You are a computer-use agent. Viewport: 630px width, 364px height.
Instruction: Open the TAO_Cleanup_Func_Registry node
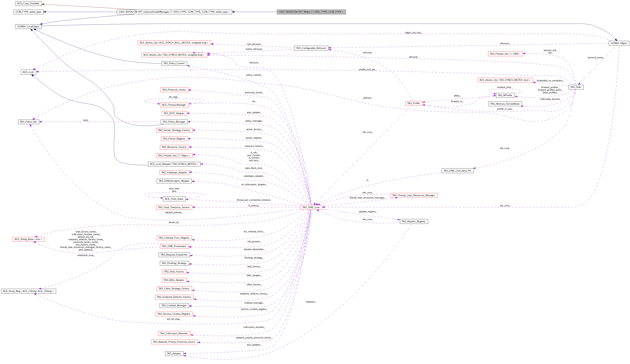coord(174,238)
